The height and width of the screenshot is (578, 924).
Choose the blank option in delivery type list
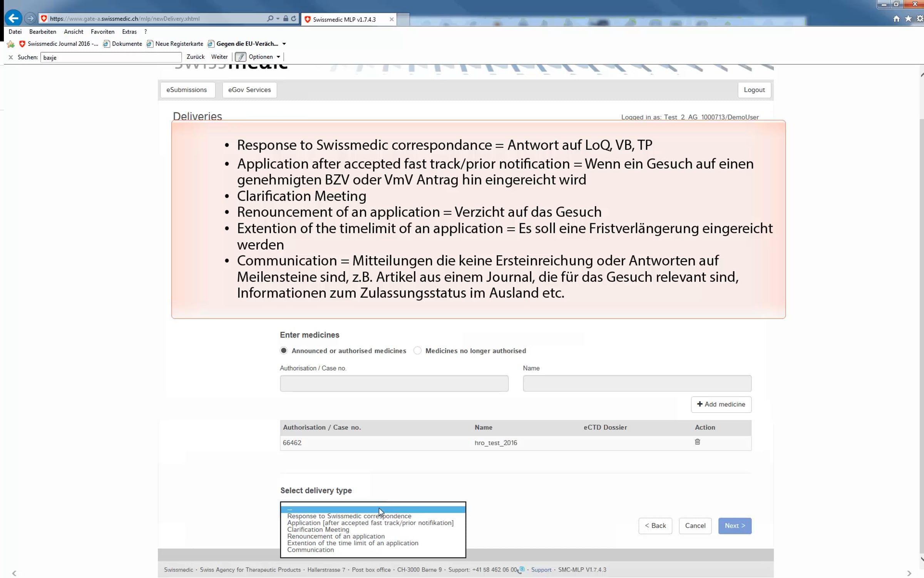373,509
